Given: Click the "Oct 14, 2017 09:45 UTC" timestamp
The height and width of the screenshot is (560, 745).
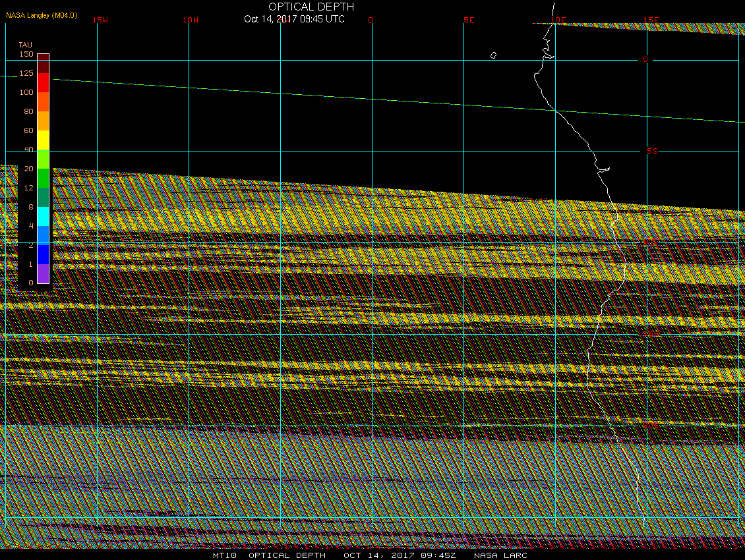Looking at the screenshot, I should pos(294,19).
